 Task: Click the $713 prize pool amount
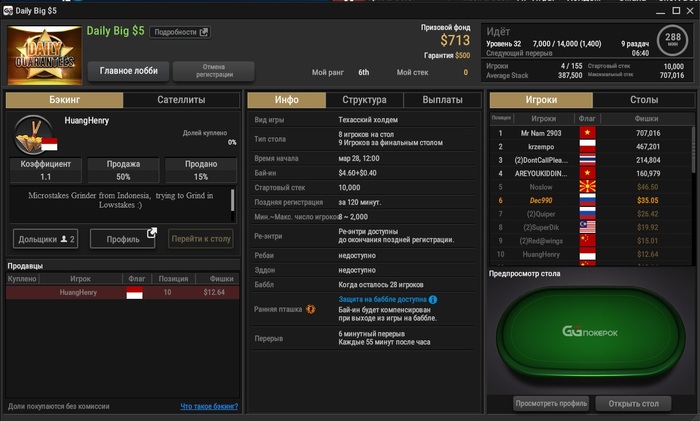455,41
